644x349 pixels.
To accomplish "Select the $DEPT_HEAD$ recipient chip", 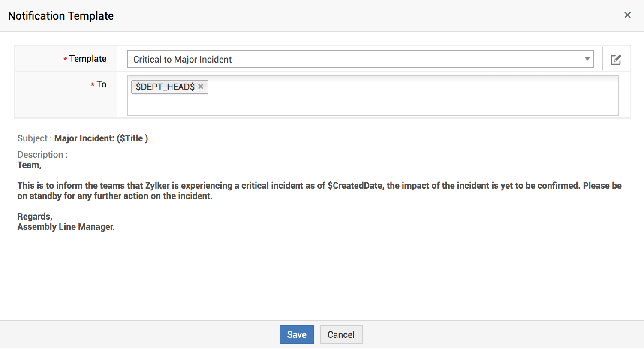I will tap(165, 87).
